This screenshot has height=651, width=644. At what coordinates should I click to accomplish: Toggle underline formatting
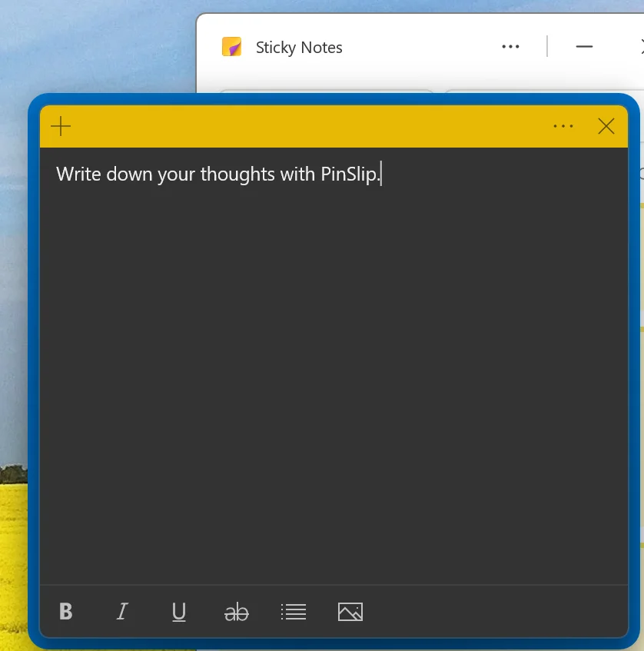(x=179, y=612)
